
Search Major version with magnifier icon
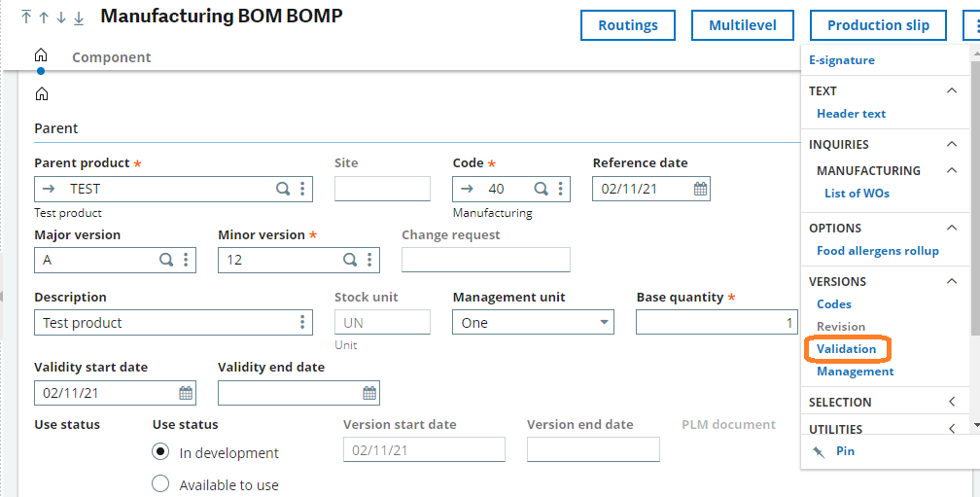[166, 260]
